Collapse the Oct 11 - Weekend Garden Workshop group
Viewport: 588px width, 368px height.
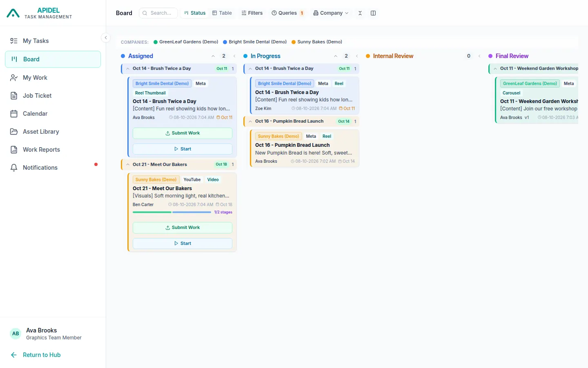[495, 69]
